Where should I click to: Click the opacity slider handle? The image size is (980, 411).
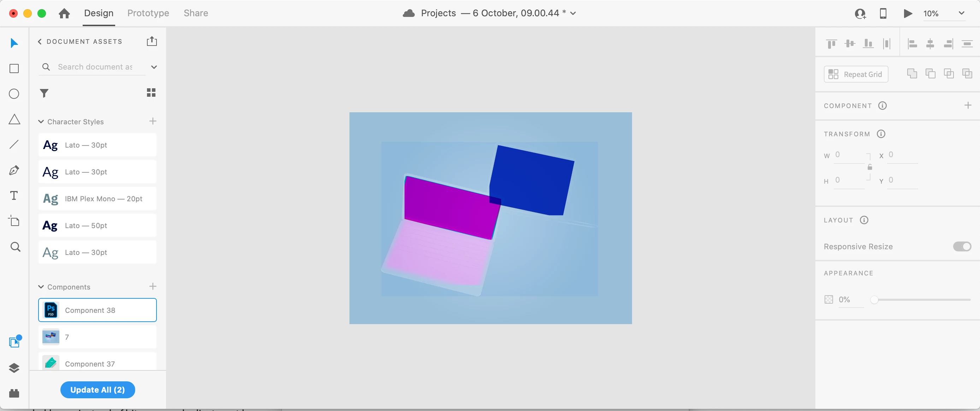coord(874,300)
